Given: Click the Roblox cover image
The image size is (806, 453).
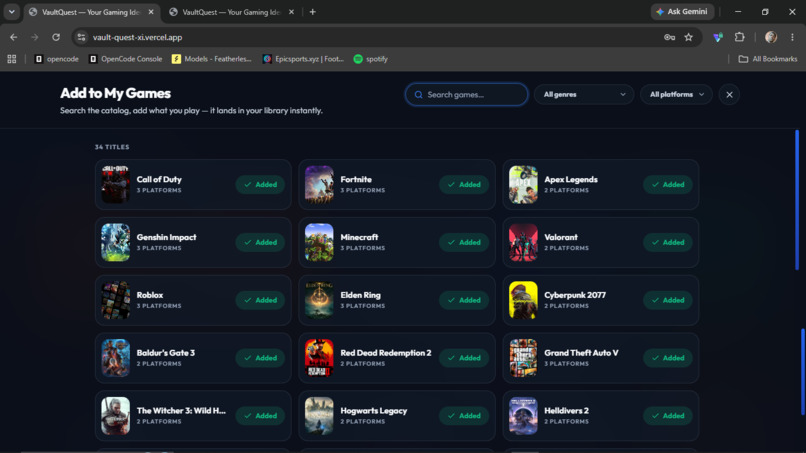Looking at the screenshot, I should tap(115, 300).
